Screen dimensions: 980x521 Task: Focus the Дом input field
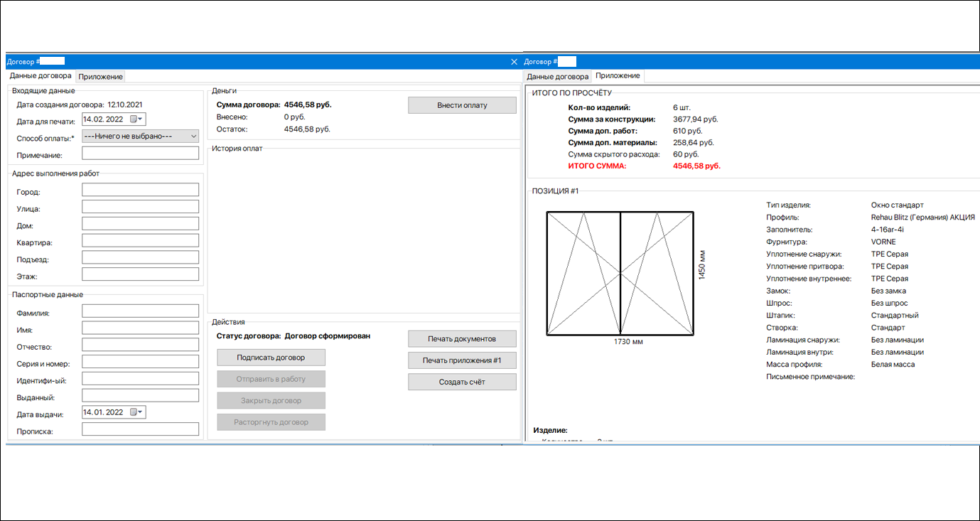point(141,224)
